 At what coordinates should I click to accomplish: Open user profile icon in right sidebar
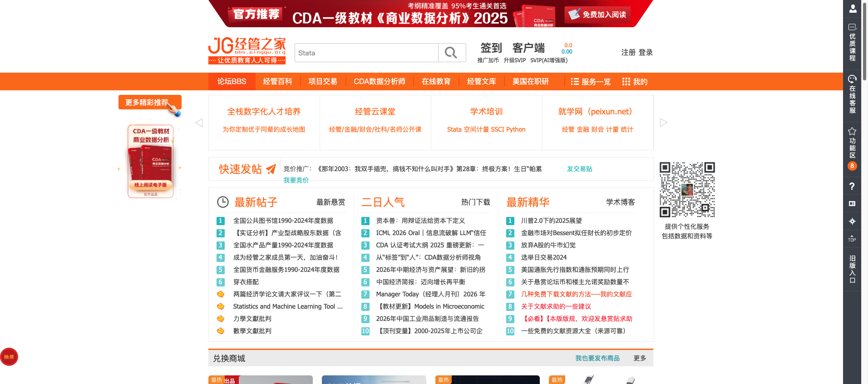[x=852, y=8]
